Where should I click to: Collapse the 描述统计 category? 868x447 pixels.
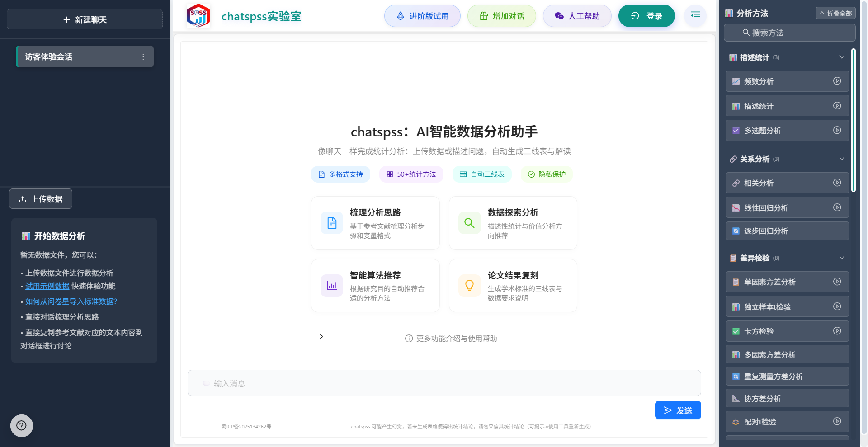842,57
